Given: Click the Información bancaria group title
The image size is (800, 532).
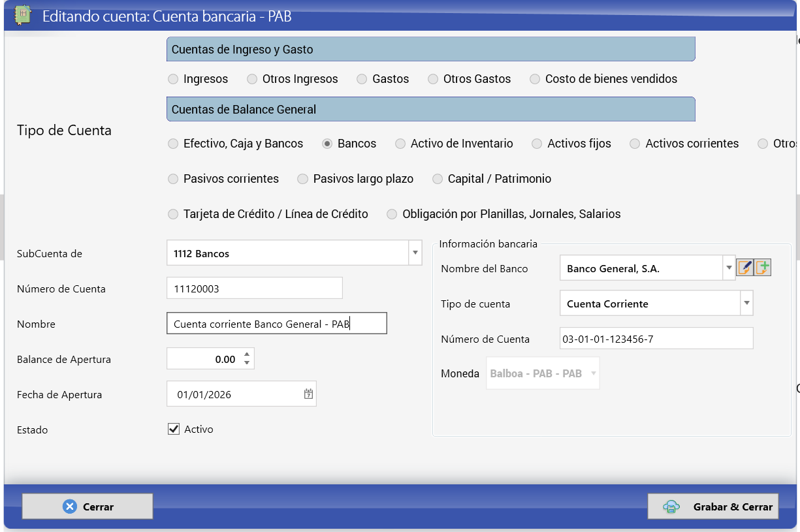Looking at the screenshot, I should [x=488, y=244].
